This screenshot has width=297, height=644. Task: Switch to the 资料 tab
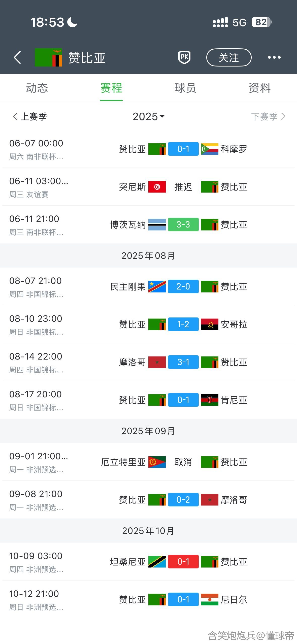point(260,88)
